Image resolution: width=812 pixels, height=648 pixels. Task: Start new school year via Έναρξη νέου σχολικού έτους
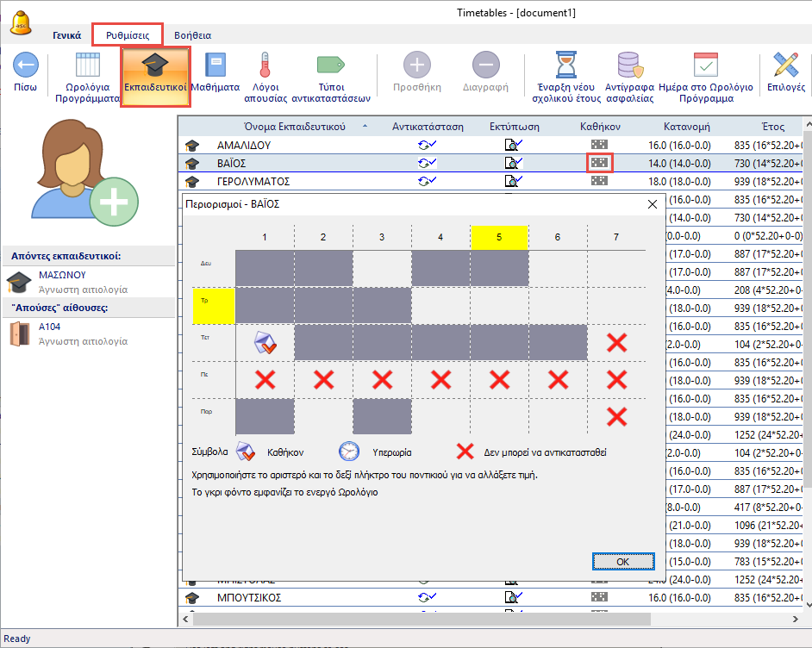coord(566,77)
